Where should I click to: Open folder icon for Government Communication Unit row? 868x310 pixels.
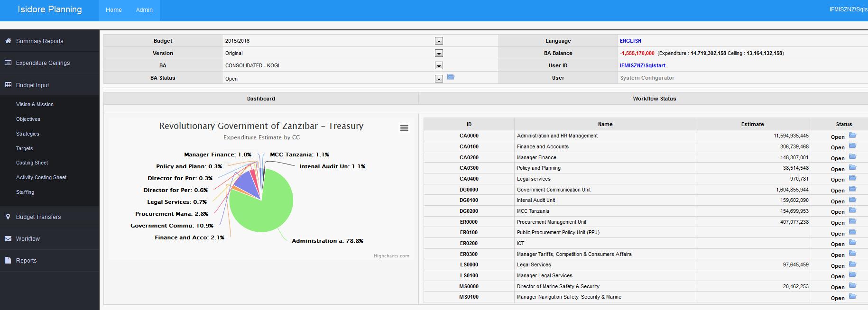pyautogui.click(x=852, y=189)
